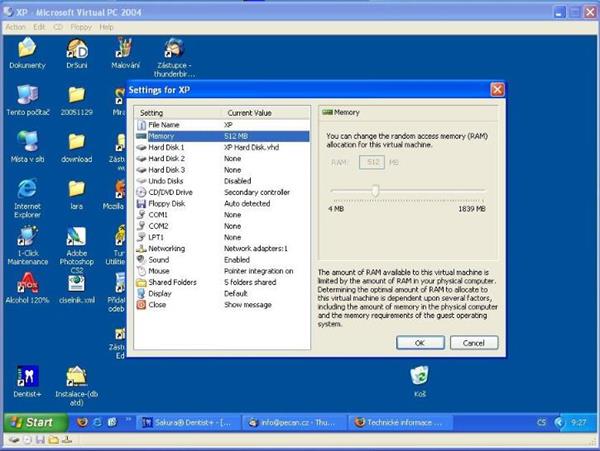This screenshot has height=451, width=600.
Task: Click the OK button in Settings
Action: coord(420,343)
